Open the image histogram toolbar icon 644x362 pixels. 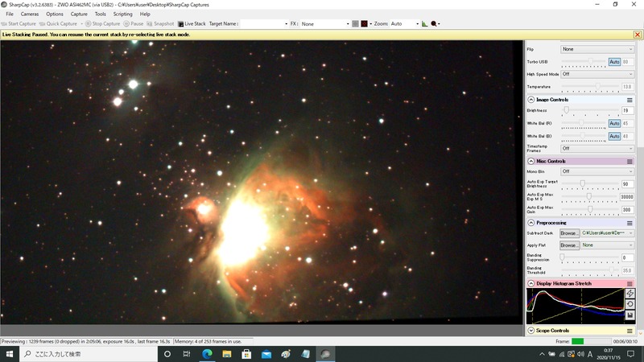pos(425,24)
